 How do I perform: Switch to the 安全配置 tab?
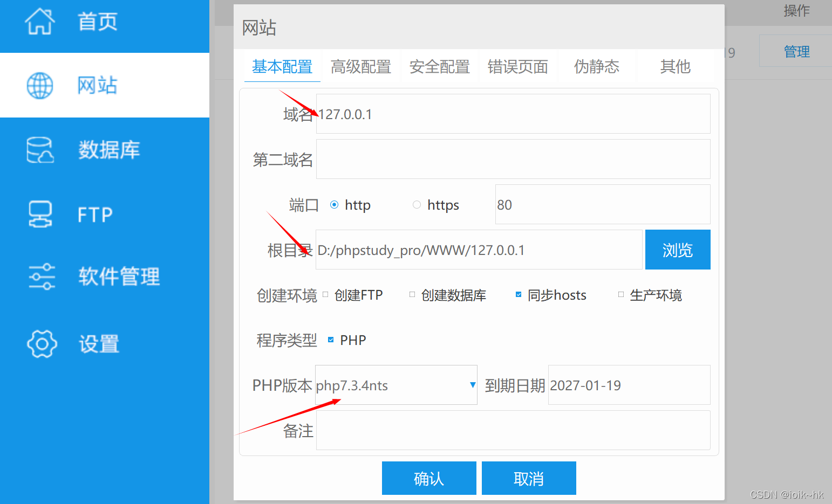tap(439, 66)
